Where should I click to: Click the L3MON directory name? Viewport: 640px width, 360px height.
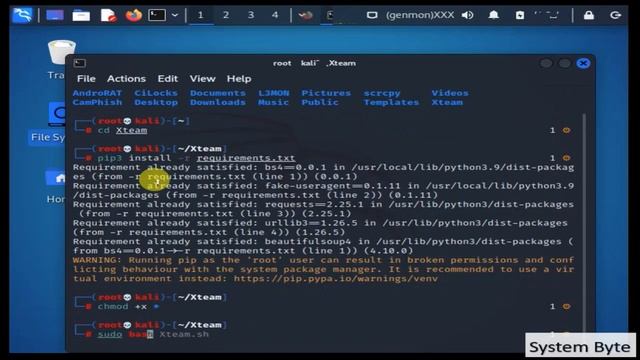pos(273,93)
